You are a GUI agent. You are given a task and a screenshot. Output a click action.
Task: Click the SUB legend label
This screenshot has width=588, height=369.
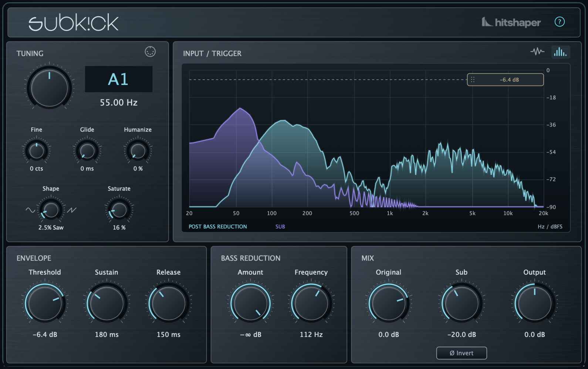280,227
